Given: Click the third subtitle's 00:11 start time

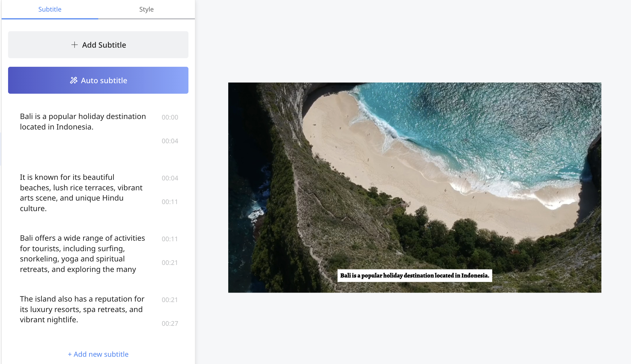Looking at the screenshot, I should tap(170, 239).
